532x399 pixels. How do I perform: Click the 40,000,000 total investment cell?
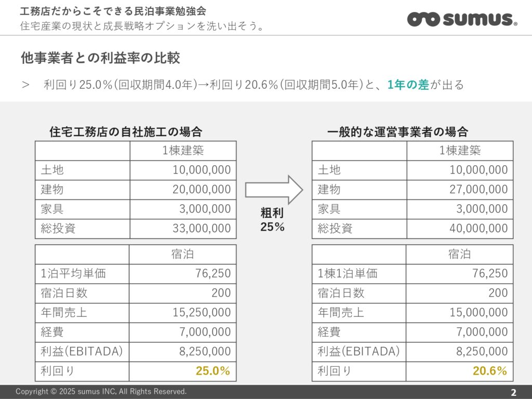coord(478,228)
